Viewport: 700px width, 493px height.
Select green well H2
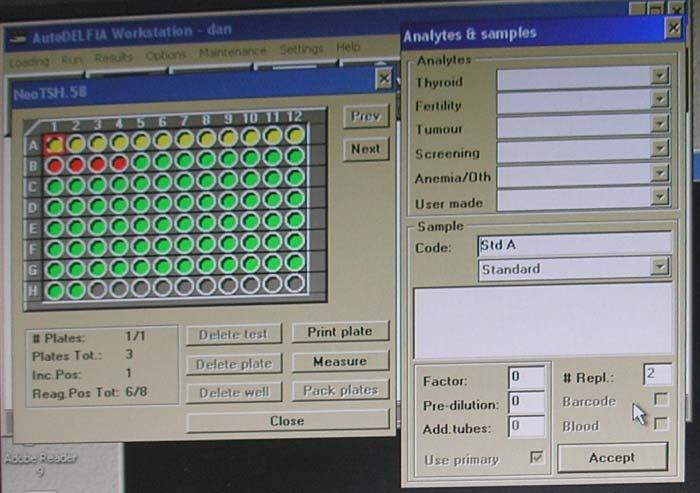76,290
